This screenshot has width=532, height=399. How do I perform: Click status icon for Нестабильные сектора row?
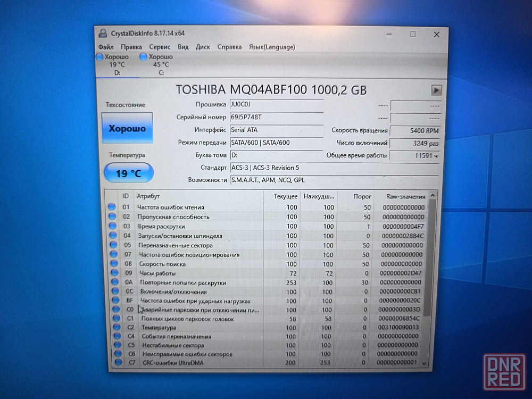click(116, 345)
